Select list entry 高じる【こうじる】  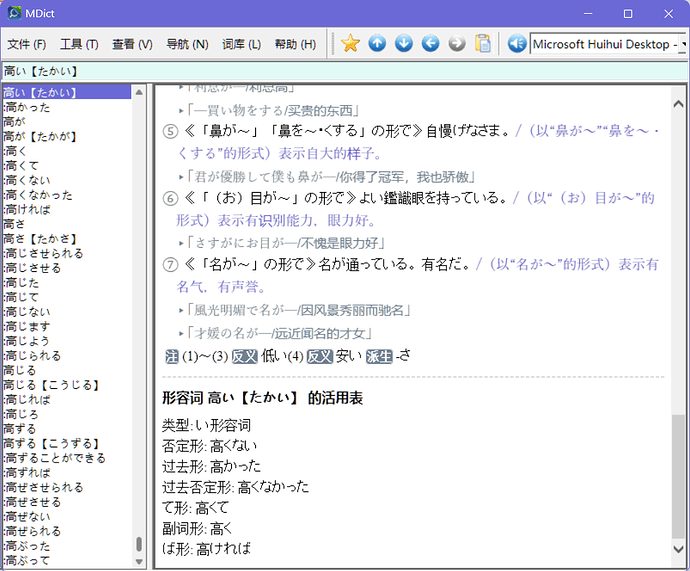pos(51,385)
